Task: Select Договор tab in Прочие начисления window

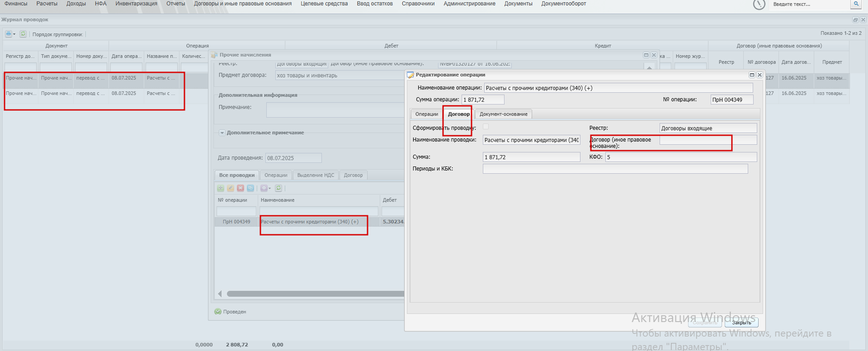Action: [353, 175]
